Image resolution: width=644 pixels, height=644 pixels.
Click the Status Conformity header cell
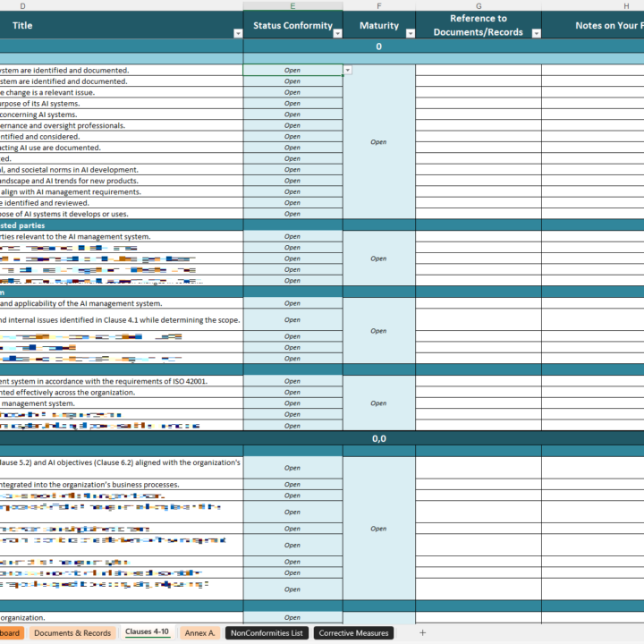click(292, 25)
